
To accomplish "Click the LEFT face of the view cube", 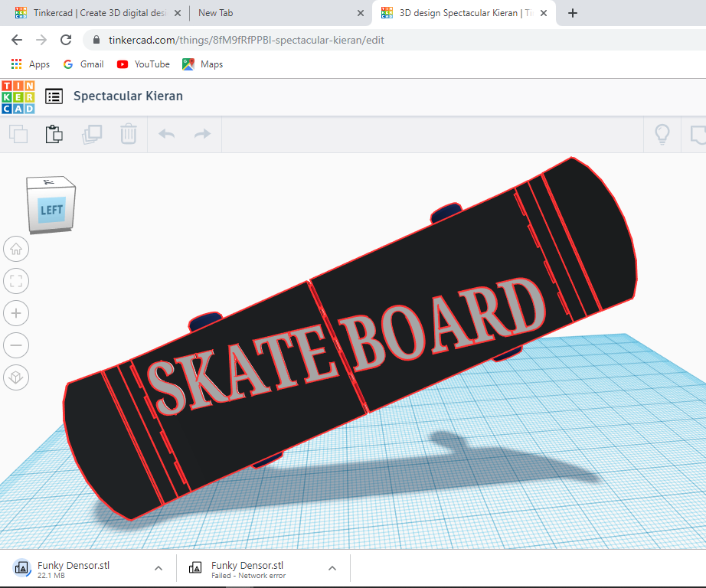I will point(51,210).
